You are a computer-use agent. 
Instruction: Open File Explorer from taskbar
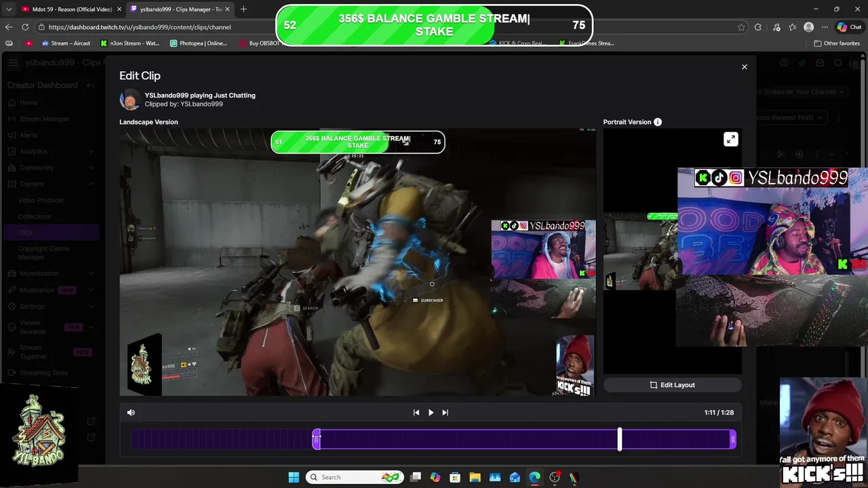tap(475, 477)
